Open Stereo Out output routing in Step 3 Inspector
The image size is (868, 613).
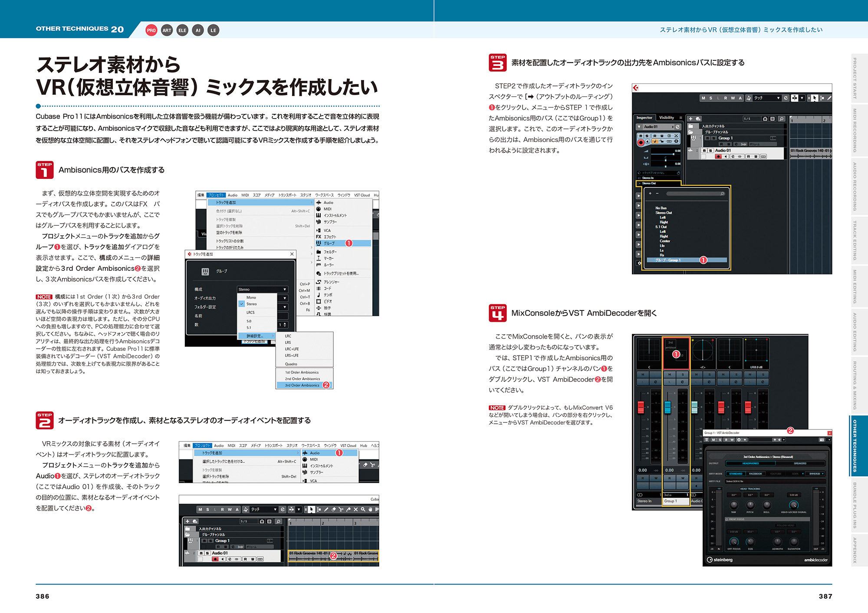(x=658, y=183)
